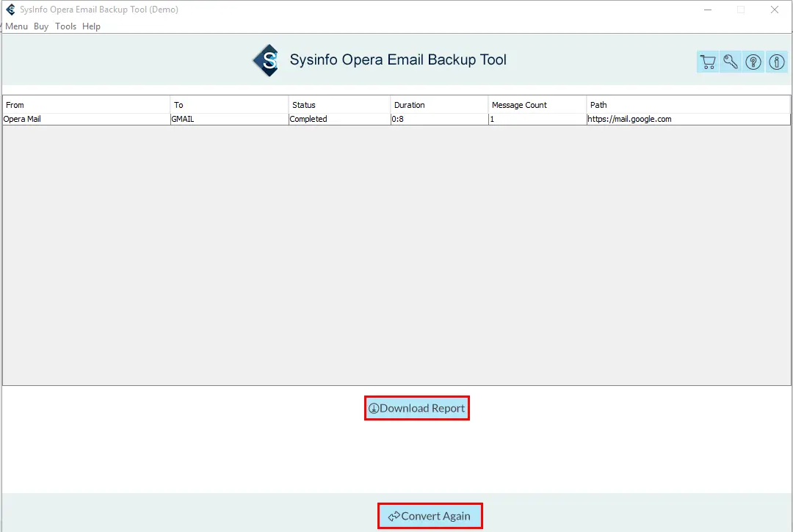Click the Download Report button
The image size is (793, 532).
point(416,408)
